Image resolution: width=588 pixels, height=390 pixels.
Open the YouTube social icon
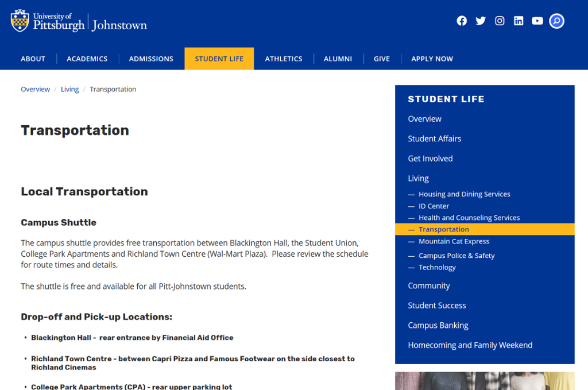(537, 21)
